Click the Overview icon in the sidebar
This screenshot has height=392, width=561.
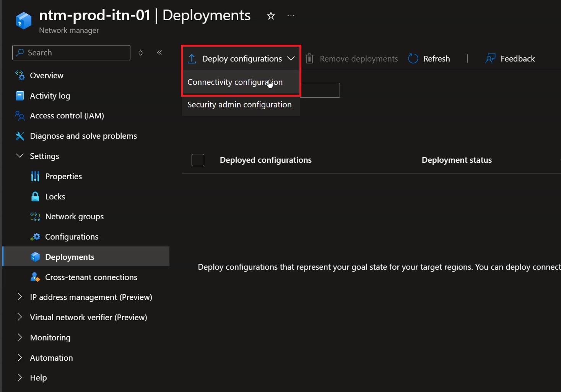[20, 75]
